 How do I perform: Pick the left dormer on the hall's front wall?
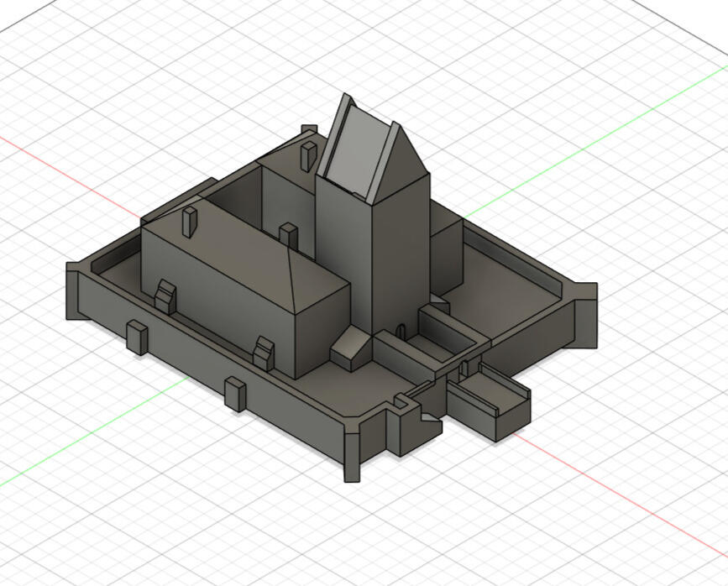click(165, 296)
